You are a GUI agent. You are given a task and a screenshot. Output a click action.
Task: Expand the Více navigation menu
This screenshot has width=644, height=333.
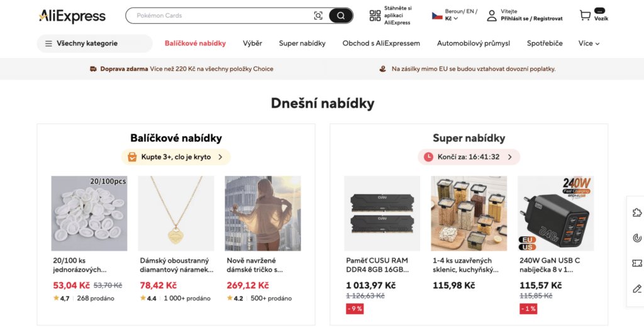pyautogui.click(x=589, y=43)
